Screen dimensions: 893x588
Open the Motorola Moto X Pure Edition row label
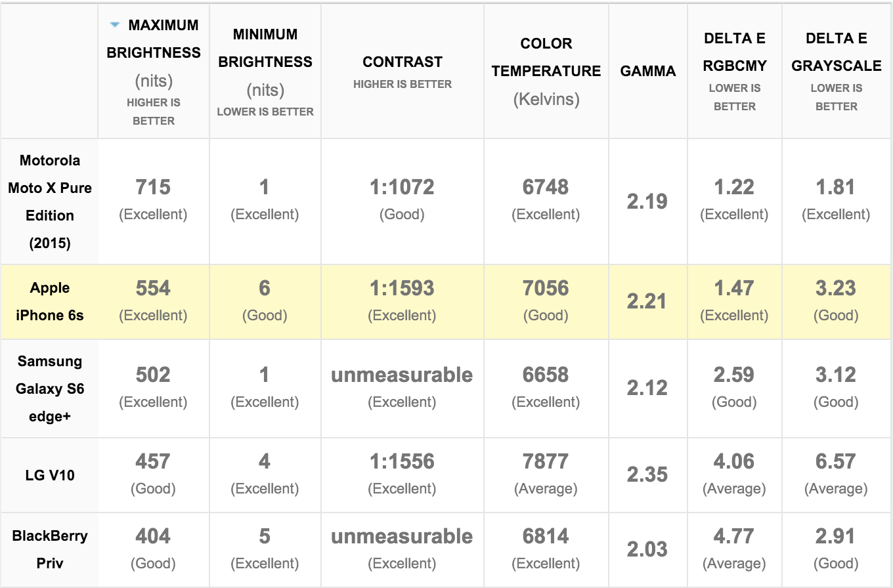coord(50,201)
